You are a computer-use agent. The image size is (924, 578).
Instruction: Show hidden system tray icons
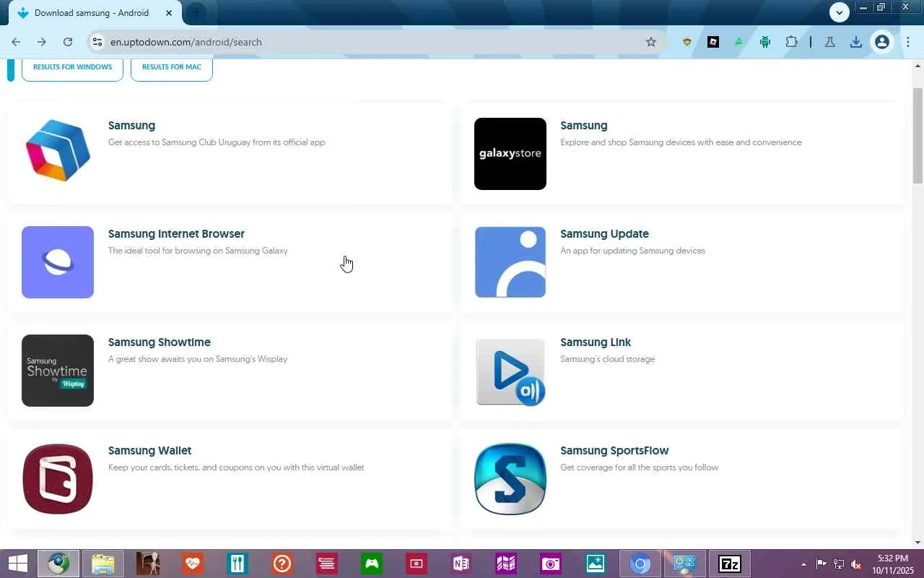point(803,564)
